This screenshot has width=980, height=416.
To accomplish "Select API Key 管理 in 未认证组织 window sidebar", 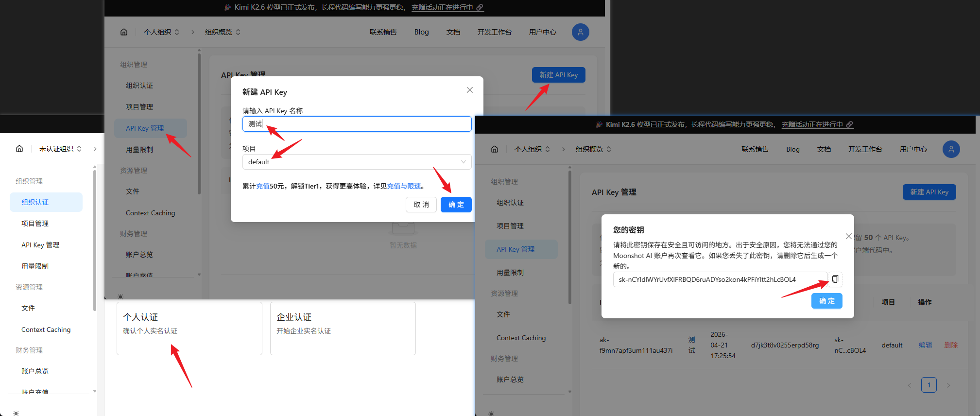I will [x=46, y=245].
